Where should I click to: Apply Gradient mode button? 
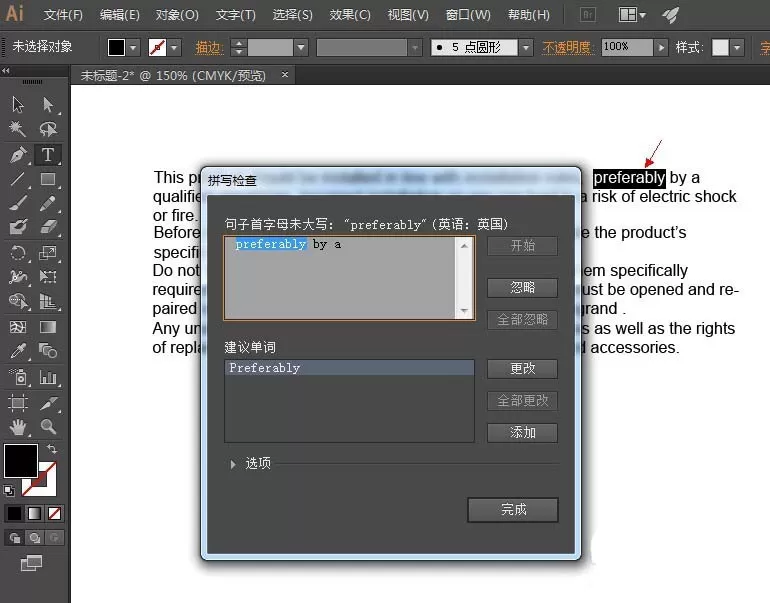click(x=34, y=513)
